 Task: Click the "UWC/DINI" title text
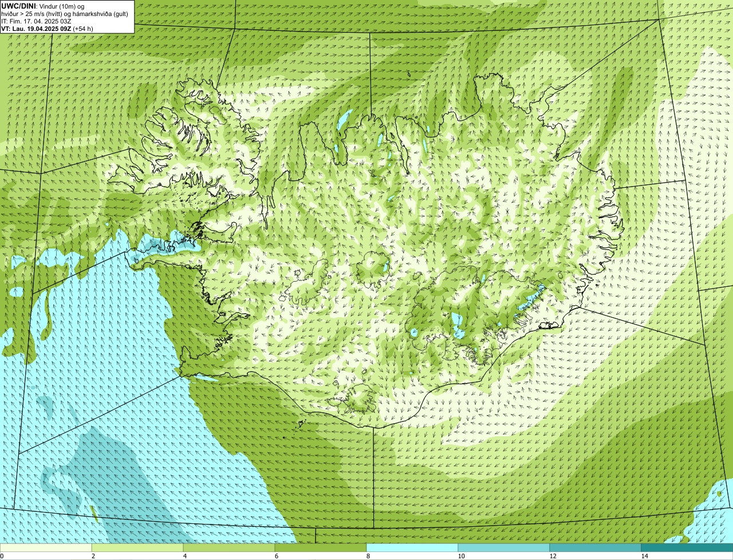click(19, 6)
